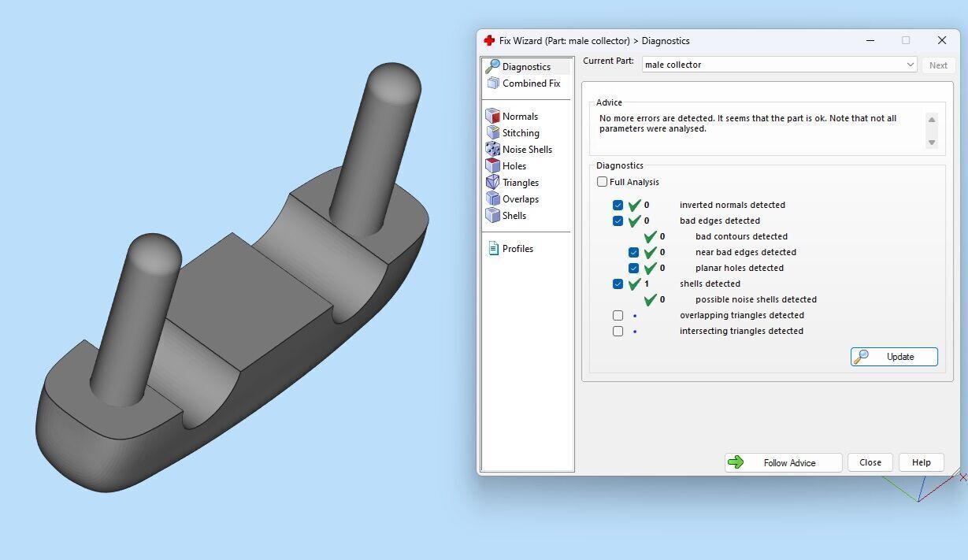The width and height of the screenshot is (968, 560).
Task: Click the Triangles icon
Action: 493,182
